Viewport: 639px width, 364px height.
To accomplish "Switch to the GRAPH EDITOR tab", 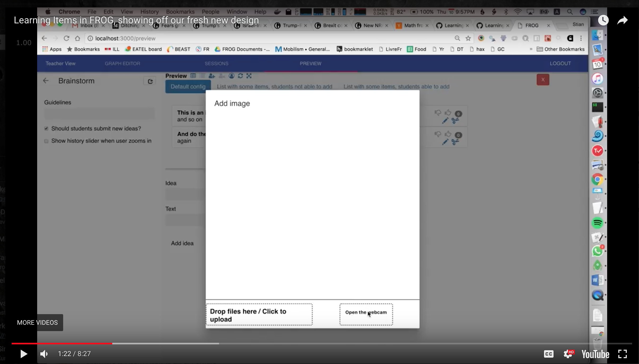I will 122,63.
